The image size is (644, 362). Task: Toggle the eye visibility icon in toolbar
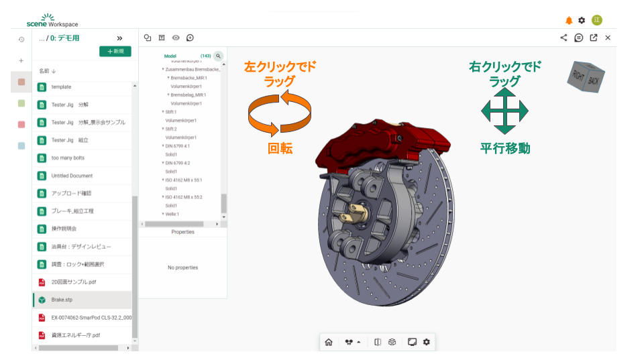click(x=176, y=38)
